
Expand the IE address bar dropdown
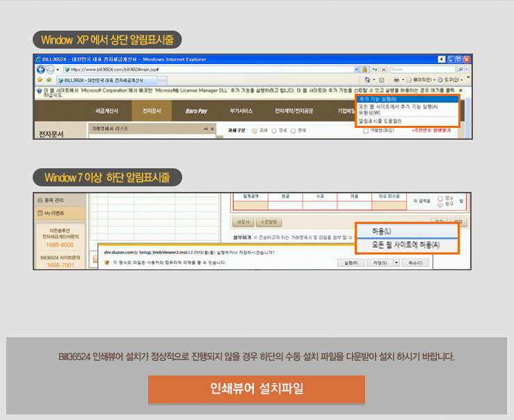pos(355,70)
